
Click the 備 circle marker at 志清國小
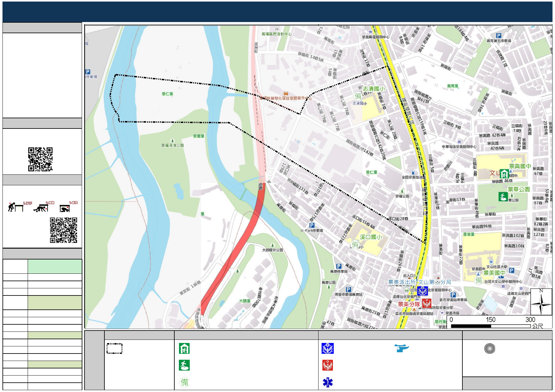click(358, 96)
